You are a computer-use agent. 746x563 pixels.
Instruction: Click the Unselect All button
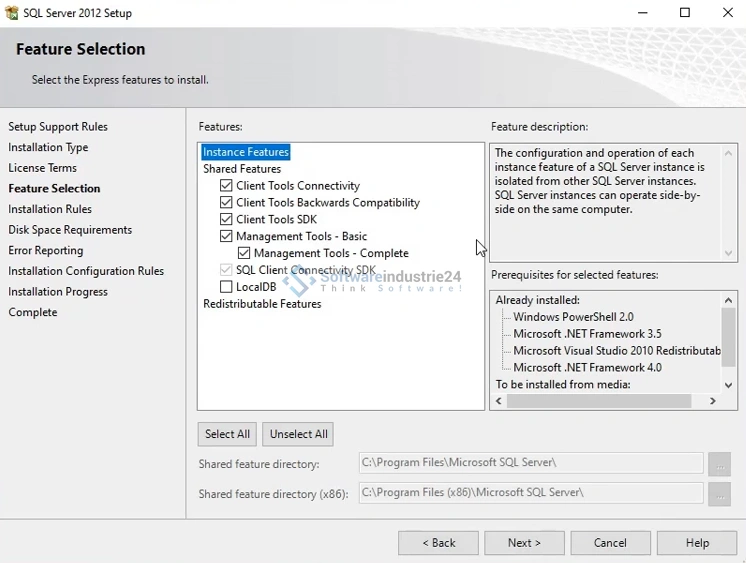[298, 434]
